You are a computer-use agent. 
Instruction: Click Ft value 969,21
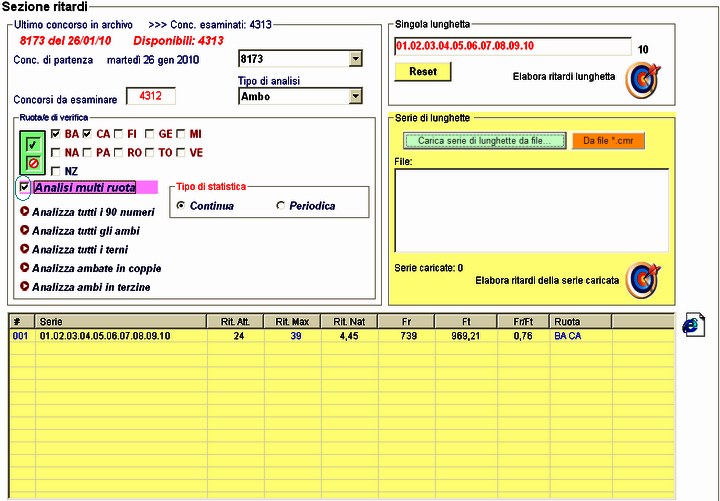pyautogui.click(x=465, y=336)
